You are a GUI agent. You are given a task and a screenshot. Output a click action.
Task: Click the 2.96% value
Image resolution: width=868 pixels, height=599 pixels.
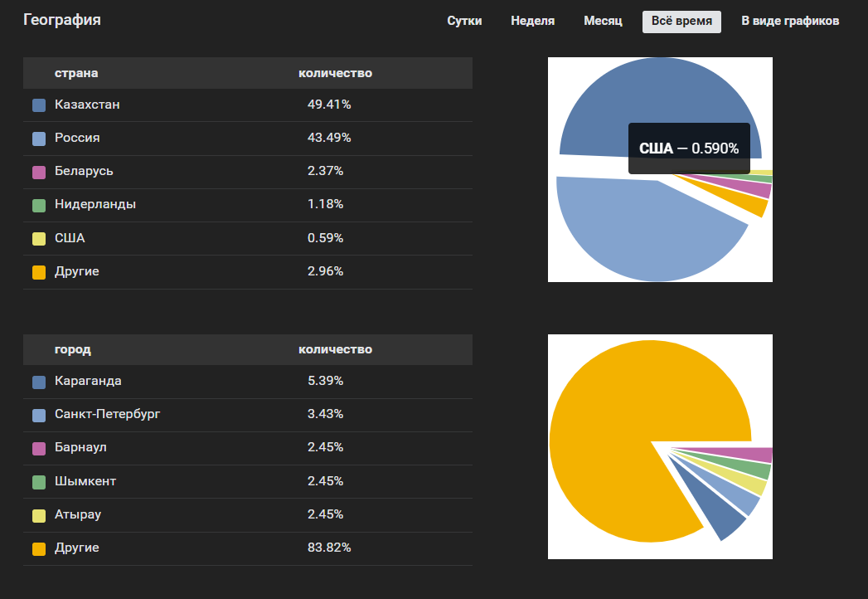(326, 271)
